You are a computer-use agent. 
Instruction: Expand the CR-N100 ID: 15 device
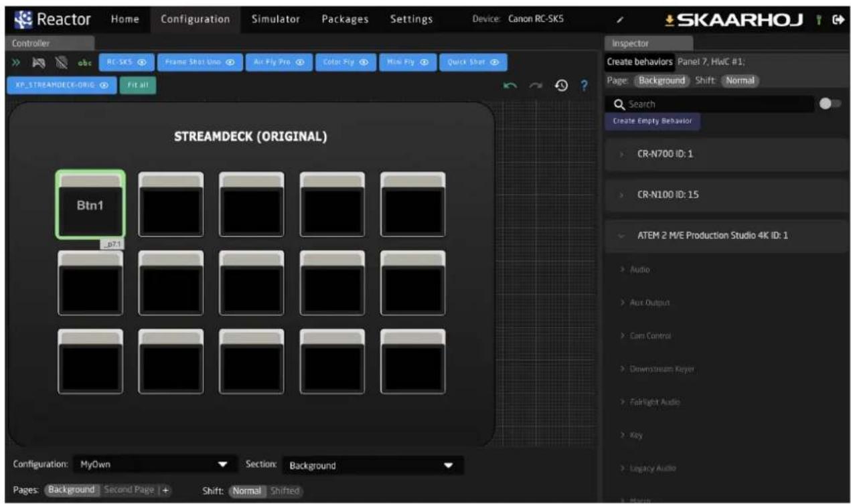[x=726, y=195]
